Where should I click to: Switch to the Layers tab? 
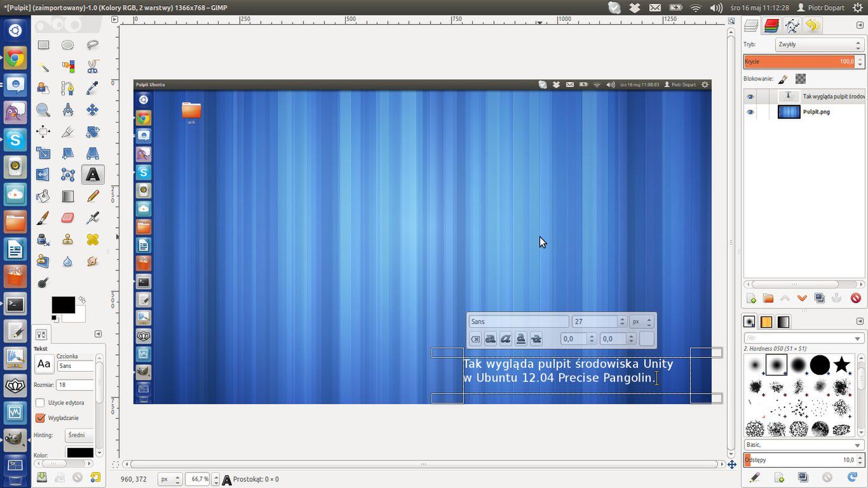click(x=751, y=25)
